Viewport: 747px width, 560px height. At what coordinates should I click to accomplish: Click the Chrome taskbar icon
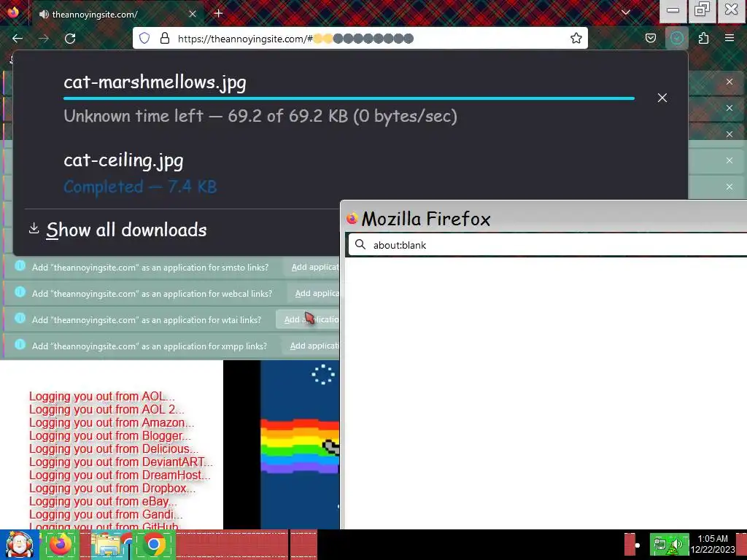pyautogui.click(x=153, y=545)
